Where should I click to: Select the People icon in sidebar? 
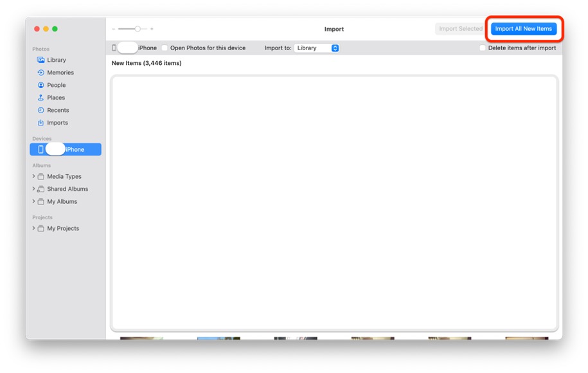pyautogui.click(x=40, y=85)
